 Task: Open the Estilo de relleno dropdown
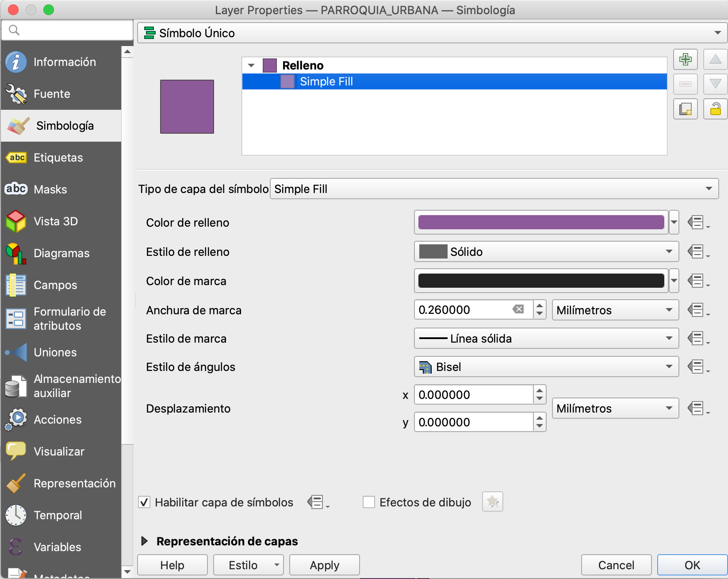(x=546, y=251)
